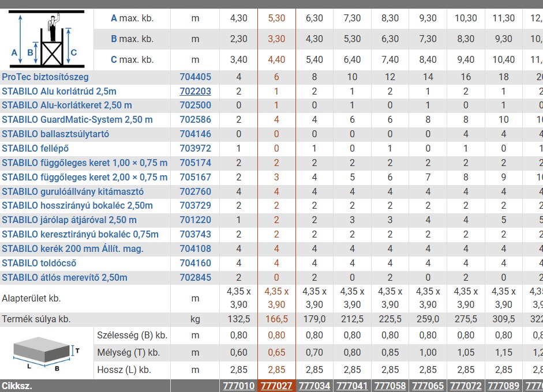Viewport: 543px width, 392px height.
Task: Open STABILO GuardMatic-System 2,50 m link
Action: [x=77, y=120]
